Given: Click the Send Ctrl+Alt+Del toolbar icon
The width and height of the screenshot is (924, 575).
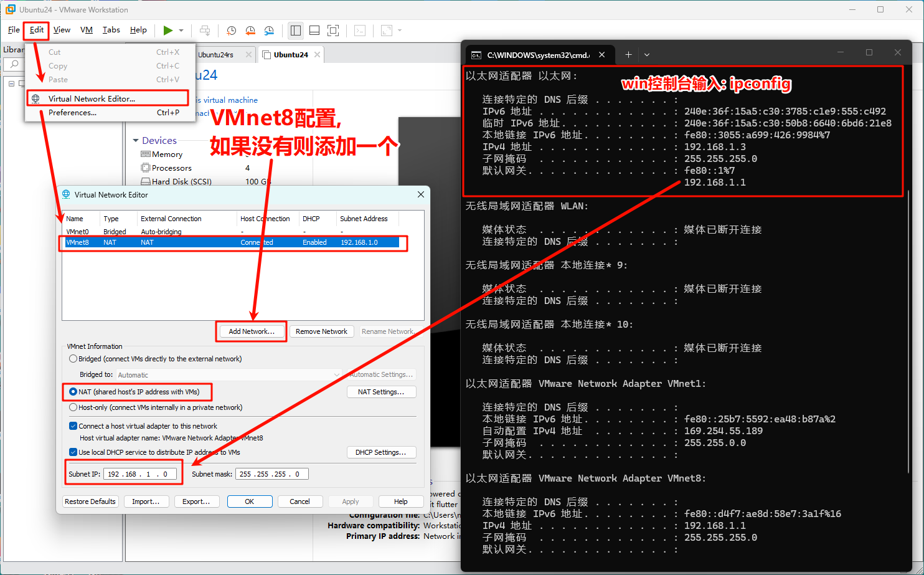Looking at the screenshot, I should click(x=205, y=30).
